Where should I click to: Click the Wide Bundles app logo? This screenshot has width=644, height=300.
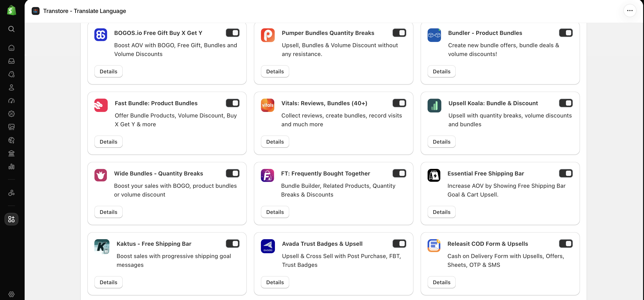[x=101, y=175]
